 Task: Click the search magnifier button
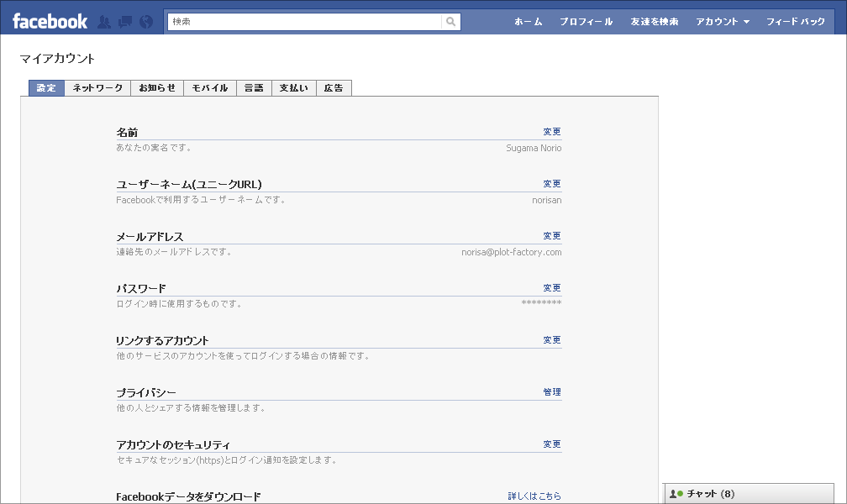tap(450, 22)
